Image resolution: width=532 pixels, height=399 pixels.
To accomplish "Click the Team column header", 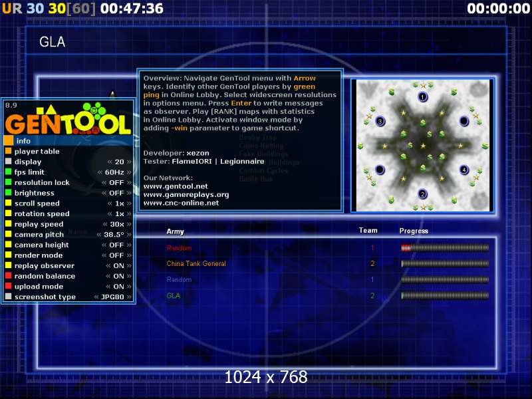I will (368, 230).
